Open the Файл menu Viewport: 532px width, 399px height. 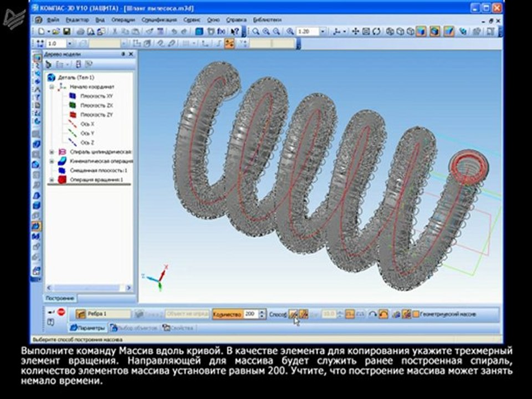[53, 20]
